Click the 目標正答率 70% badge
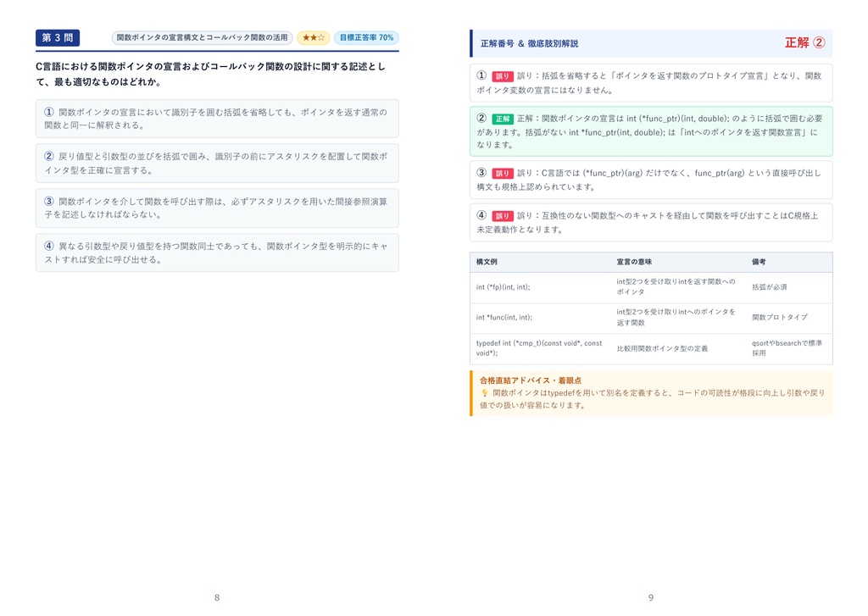 tap(366, 37)
